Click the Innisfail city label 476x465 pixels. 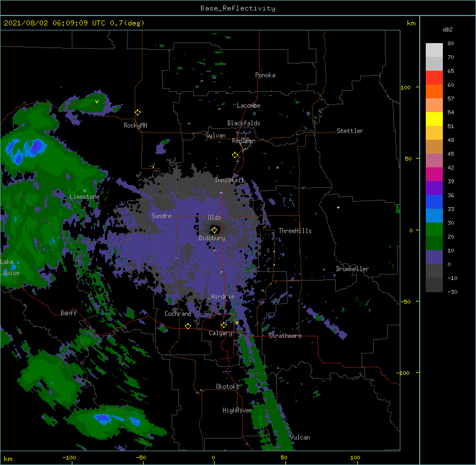click(229, 180)
